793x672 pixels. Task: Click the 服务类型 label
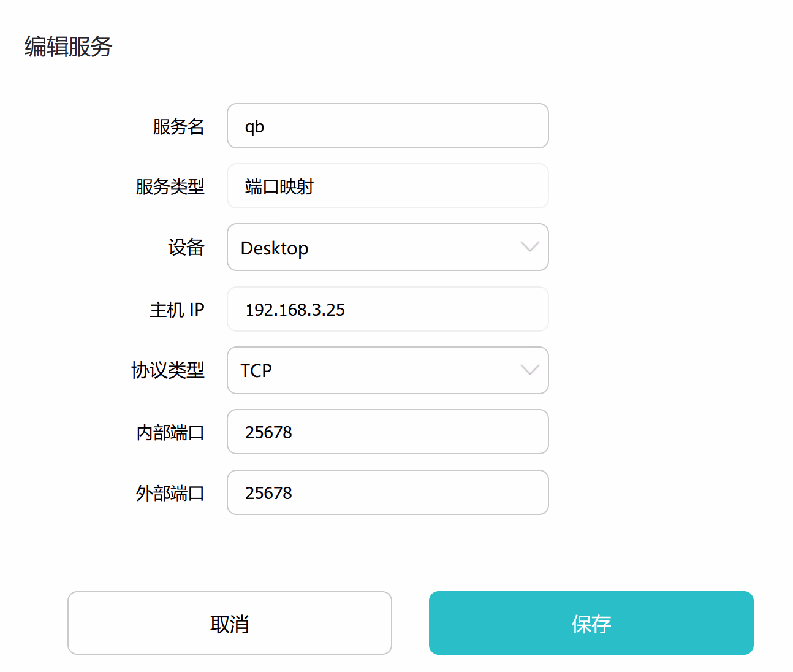click(170, 186)
